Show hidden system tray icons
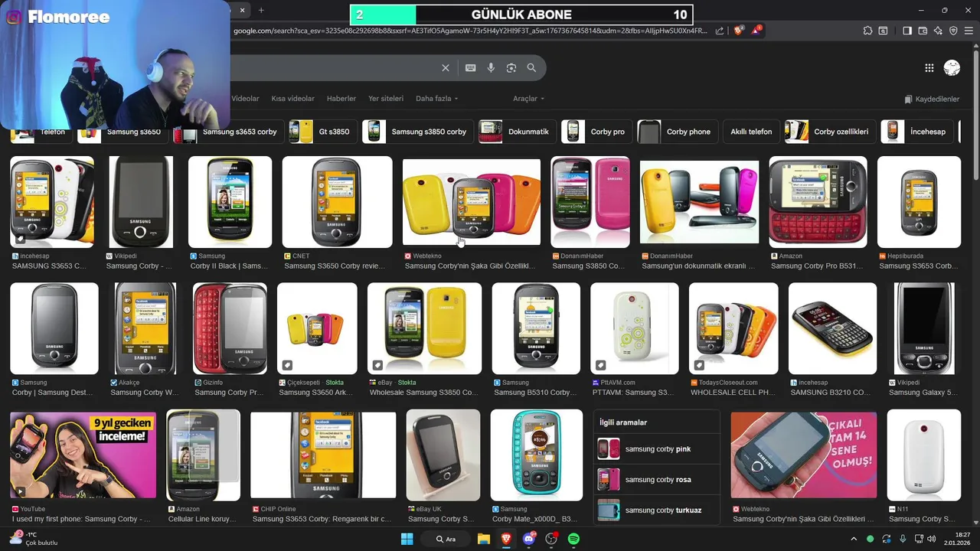Viewport: 980px width, 551px height. tap(854, 539)
